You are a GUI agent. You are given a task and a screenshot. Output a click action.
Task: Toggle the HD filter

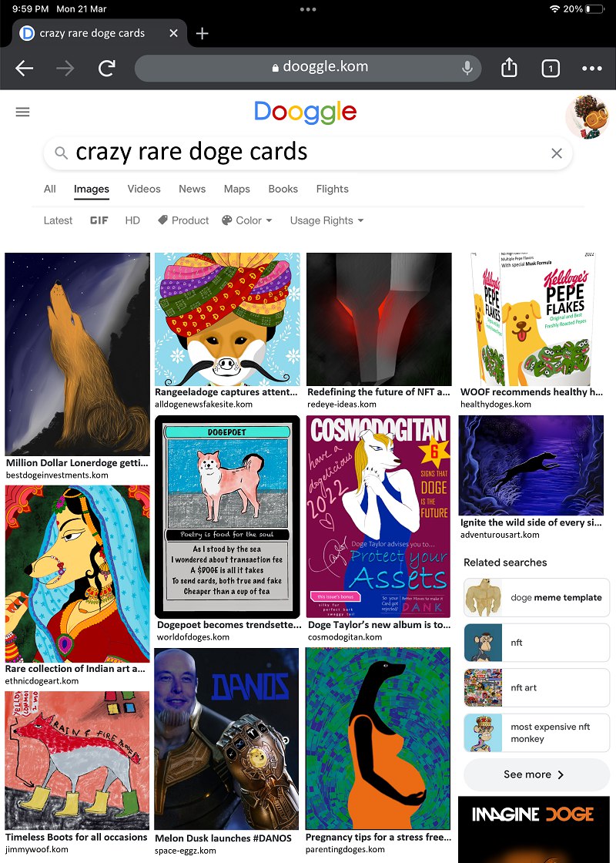(x=132, y=220)
